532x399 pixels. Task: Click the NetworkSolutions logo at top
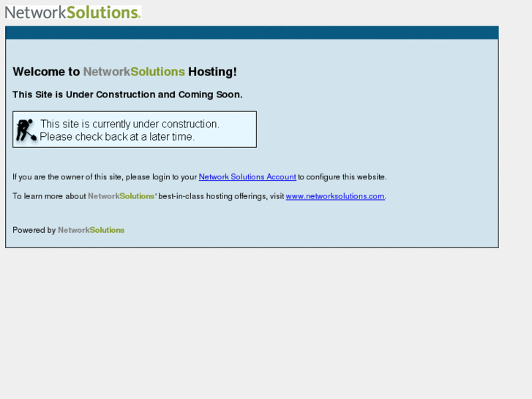pos(73,12)
